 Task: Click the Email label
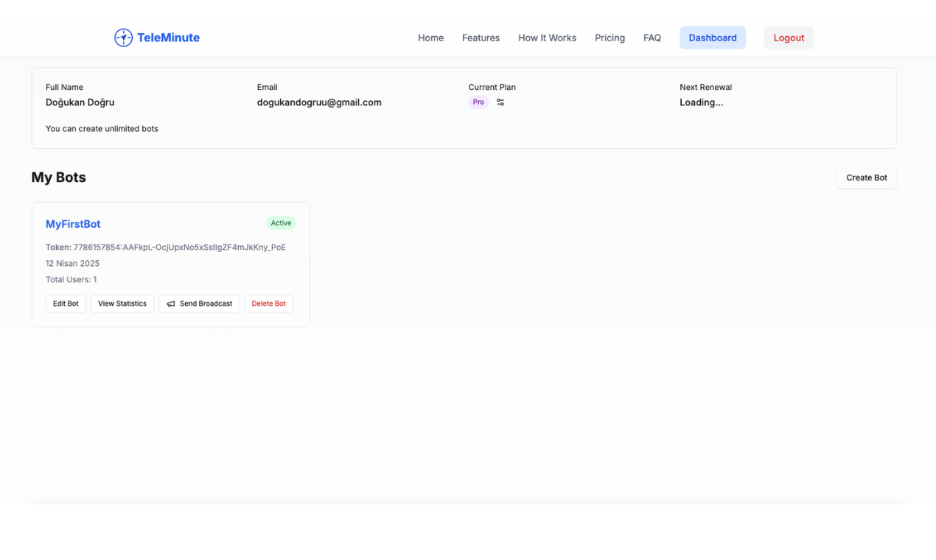267,87
